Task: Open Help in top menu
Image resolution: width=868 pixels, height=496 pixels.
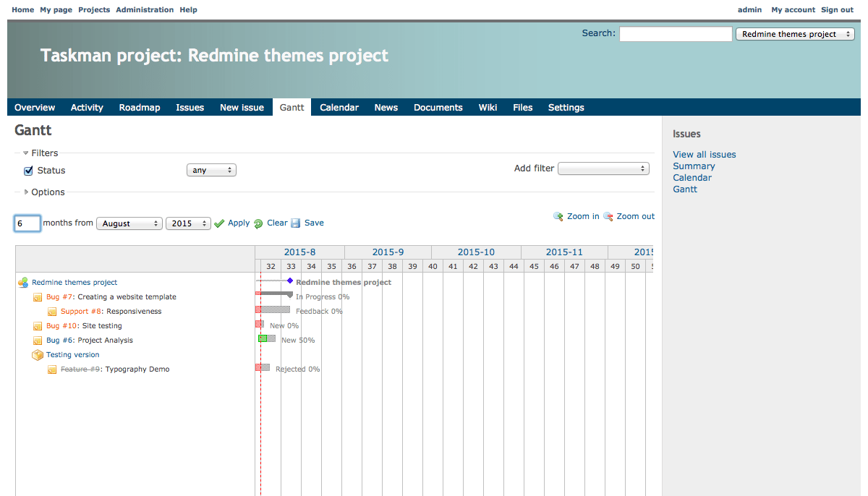Action: point(188,9)
